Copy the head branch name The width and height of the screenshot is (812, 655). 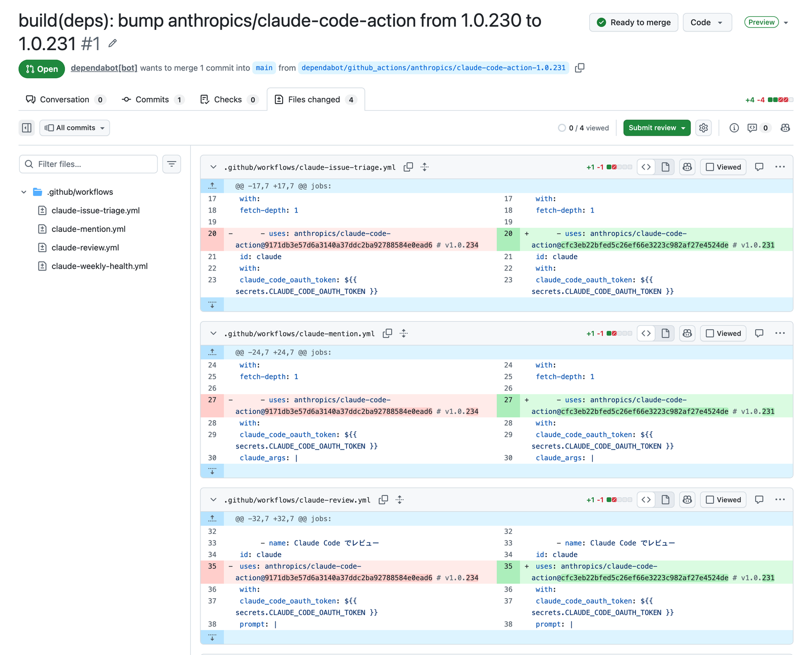point(580,68)
